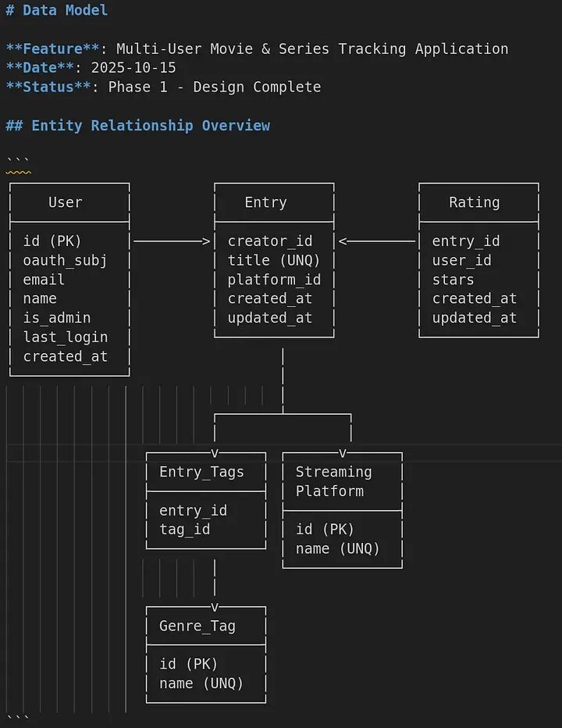Click 'created_at' in User box

click(x=66, y=356)
